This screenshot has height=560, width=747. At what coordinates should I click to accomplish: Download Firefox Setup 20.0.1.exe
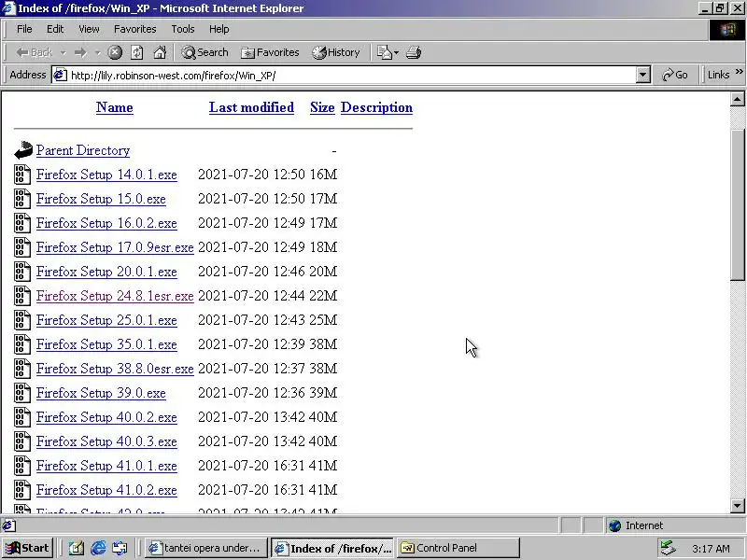(x=106, y=272)
